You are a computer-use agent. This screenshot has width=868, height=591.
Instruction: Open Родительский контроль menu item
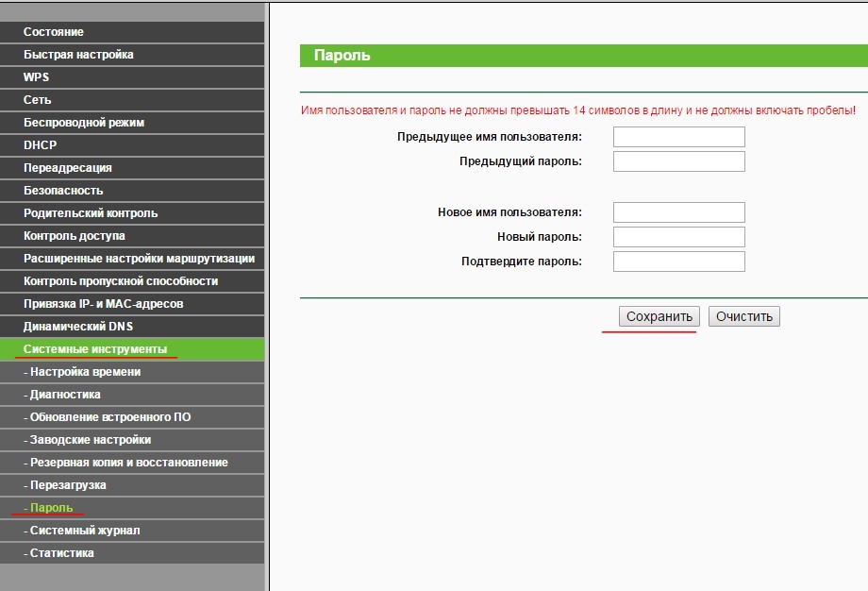[x=132, y=213]
